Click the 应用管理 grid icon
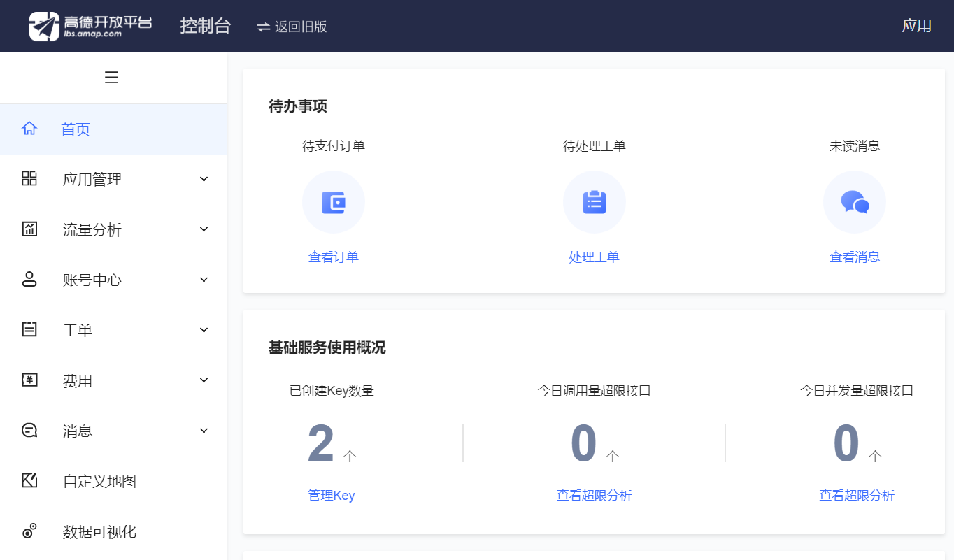 pyautogui.click(x=29, y=178)
